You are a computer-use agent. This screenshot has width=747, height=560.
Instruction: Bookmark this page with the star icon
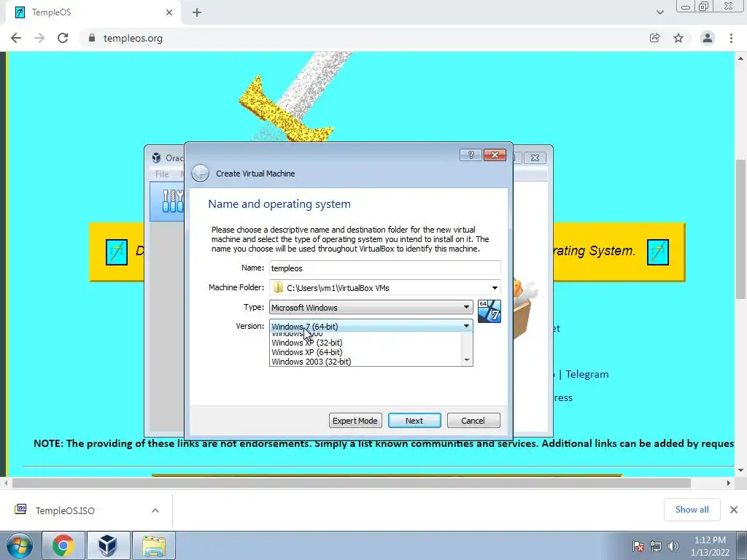[x=678, y=38]
